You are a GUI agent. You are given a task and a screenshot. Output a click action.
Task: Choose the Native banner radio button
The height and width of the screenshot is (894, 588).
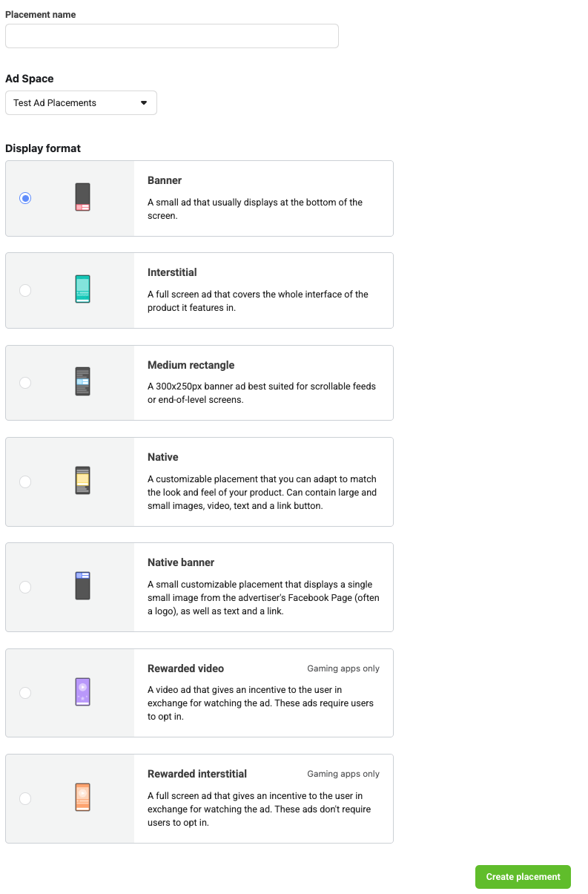[25, 587]
